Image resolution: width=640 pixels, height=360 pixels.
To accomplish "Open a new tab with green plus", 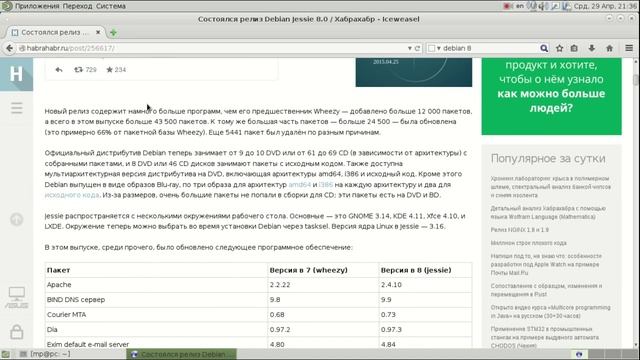I will pos(113,32).
